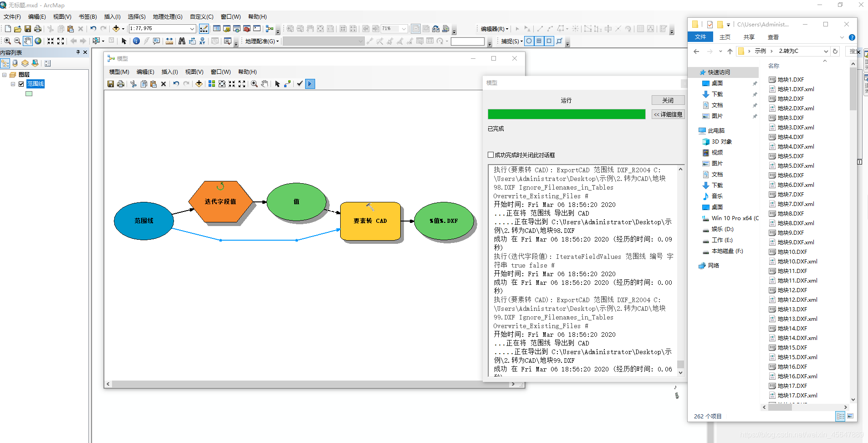Save the model with the model toolbar disk icon
Image resolution: width=868 pixels, height=443 pixels.
click(x=111, y=84)
